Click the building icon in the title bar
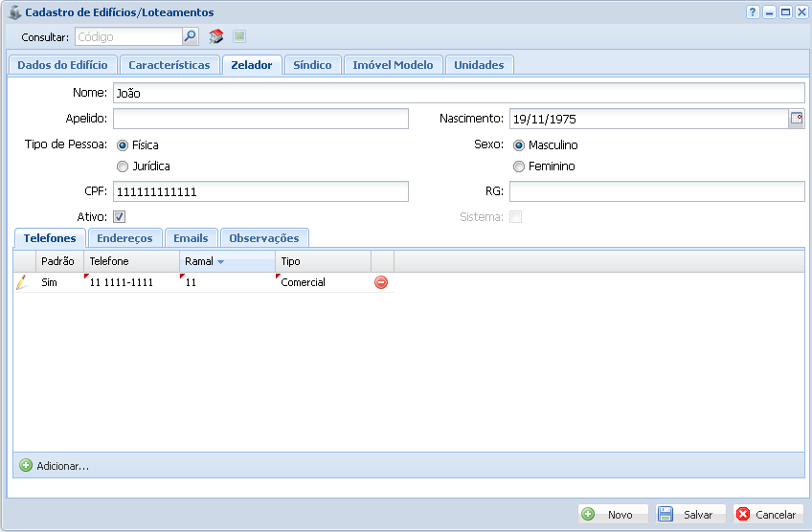812x532 pixels. (x=13, y=12)
